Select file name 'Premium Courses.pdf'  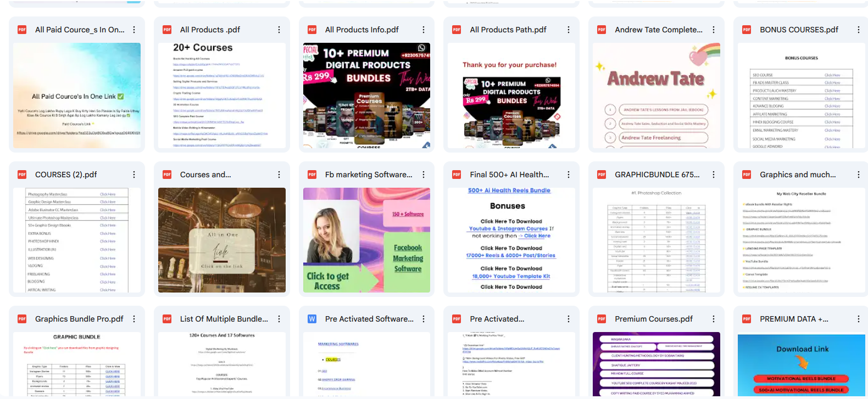point(654,319)
